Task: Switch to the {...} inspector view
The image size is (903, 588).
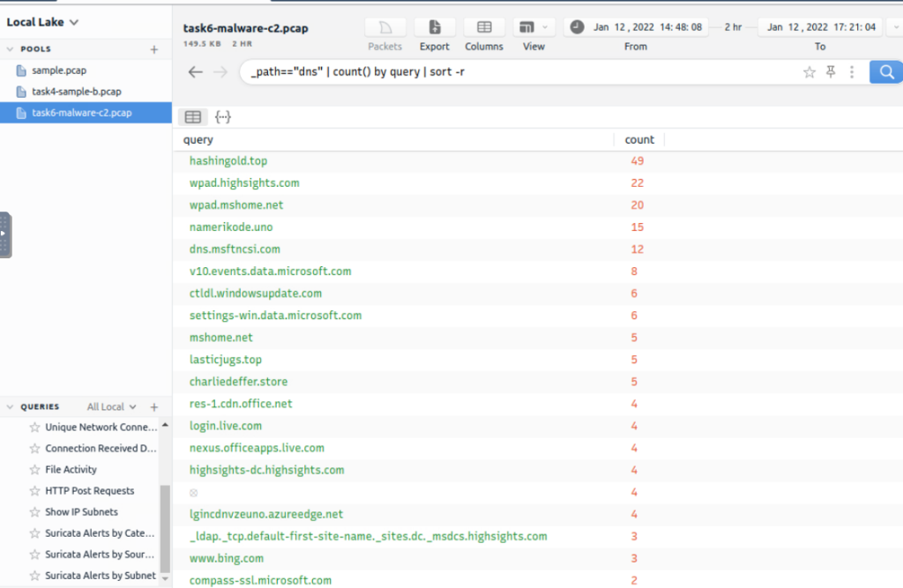Action: [223, 117]
